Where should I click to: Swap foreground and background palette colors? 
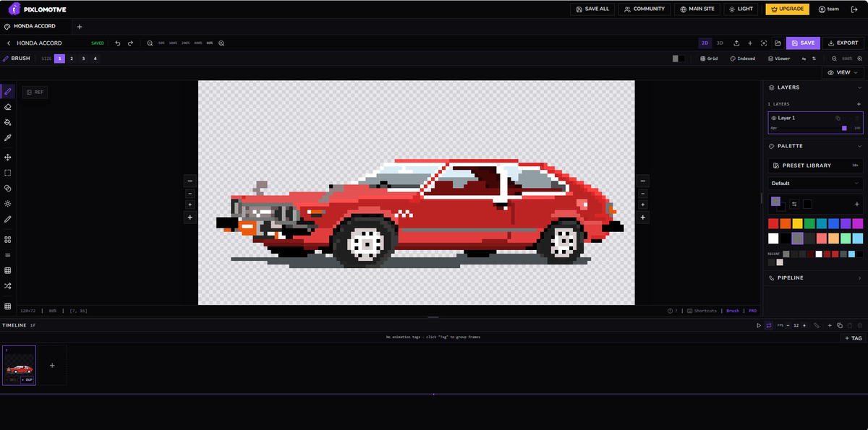793,204
